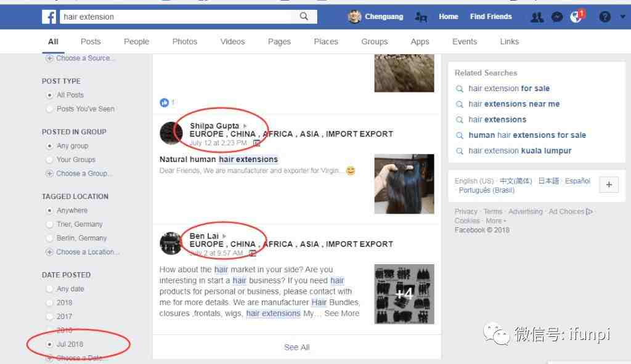631x364 pixels.
Task: Click See All results link
Action: point(296,347)
